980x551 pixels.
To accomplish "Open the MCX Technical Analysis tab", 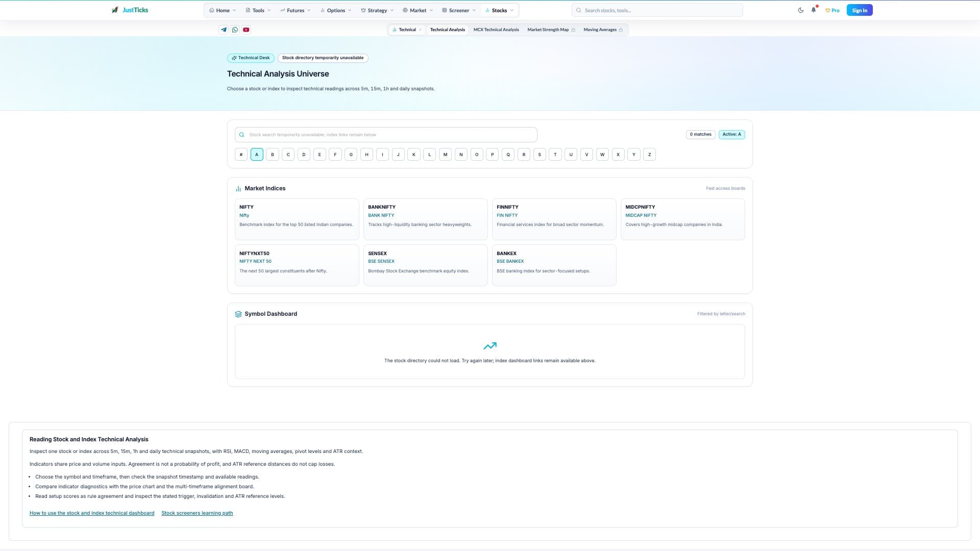I will (x=496, y=30).
